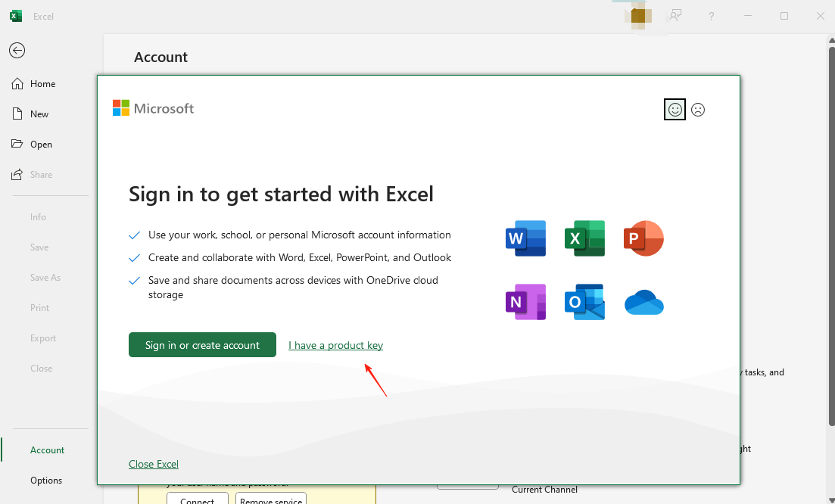Click the PowerPoint app icon
The width and height of the screenshot is (835, 504).
coord(643,238)
